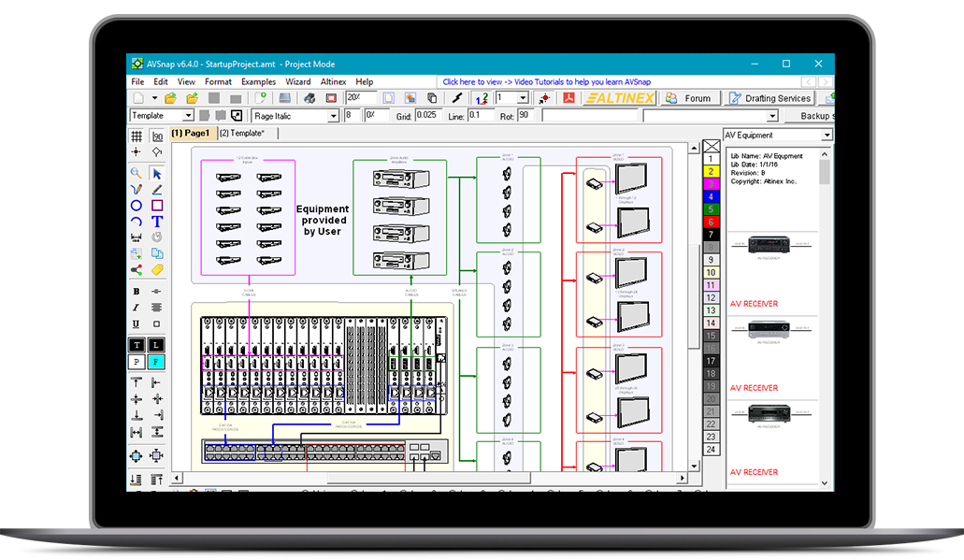Click the Forum button
Screen dimensions: 964x560
(x=689, y=98)
